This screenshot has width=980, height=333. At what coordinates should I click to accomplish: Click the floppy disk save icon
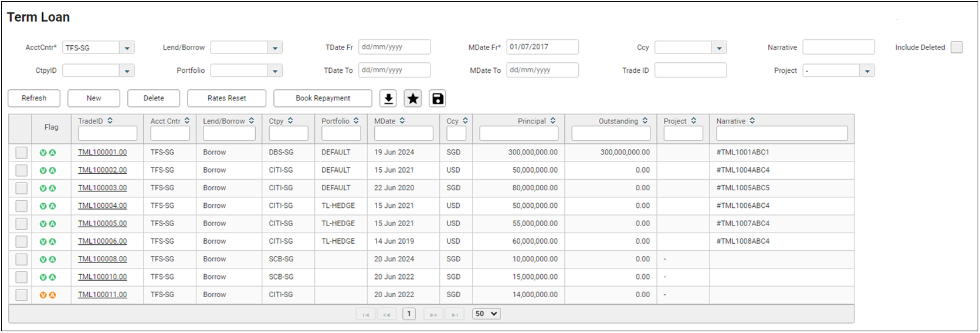point(438,99)
